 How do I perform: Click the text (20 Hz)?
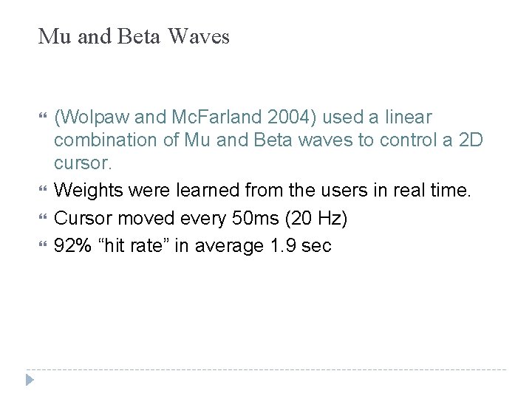click(x=316, y=218)
